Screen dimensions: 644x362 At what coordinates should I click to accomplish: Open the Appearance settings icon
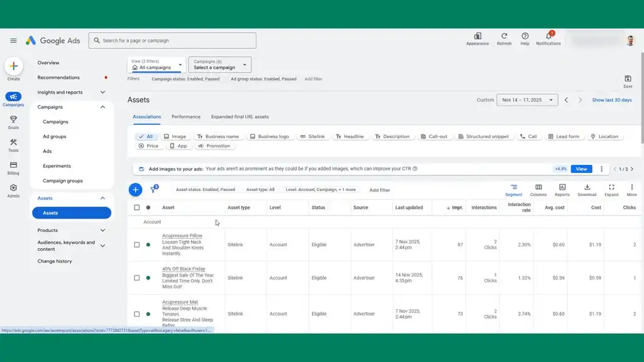(477, 36)
